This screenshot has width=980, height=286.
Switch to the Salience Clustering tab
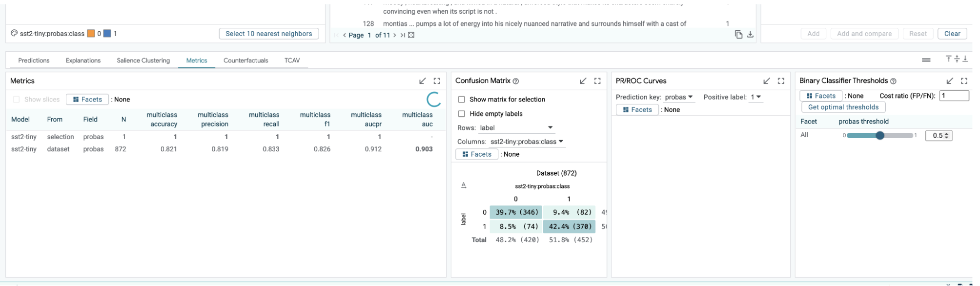[x=143, y=61]
